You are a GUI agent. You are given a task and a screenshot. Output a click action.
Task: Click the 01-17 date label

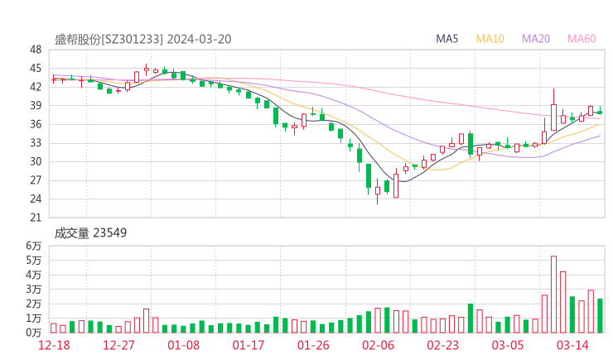click(x=249, y=345)
